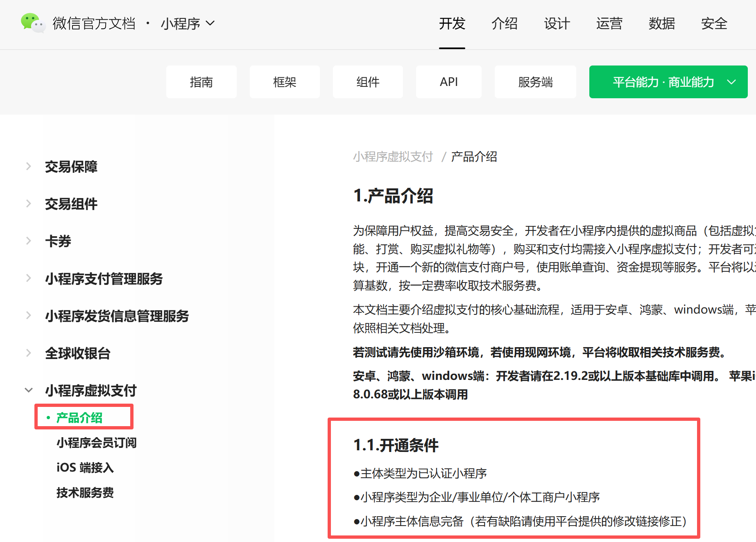Select 小程序发货信息管理服务 in the sidebar
This screenshot has height=542, width=756.
coord(117,316)
